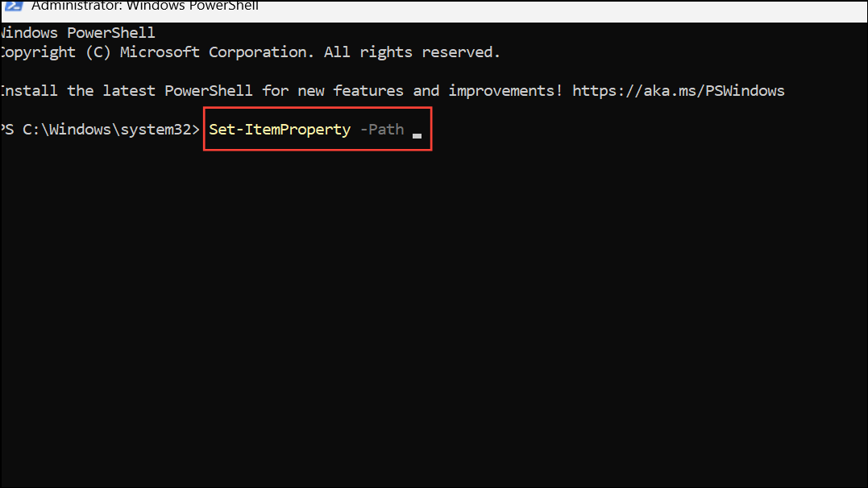Select the Administrator: Windows PowerShell title text

(145, 6)
